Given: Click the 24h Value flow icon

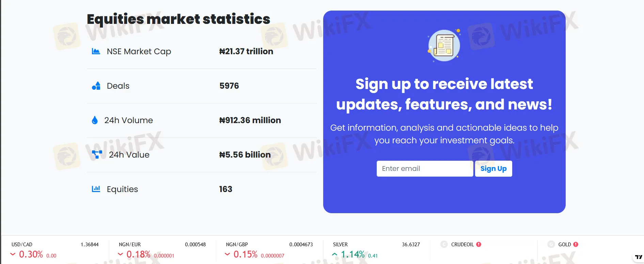Looking at the screenshot, I should tap(97, 155).
